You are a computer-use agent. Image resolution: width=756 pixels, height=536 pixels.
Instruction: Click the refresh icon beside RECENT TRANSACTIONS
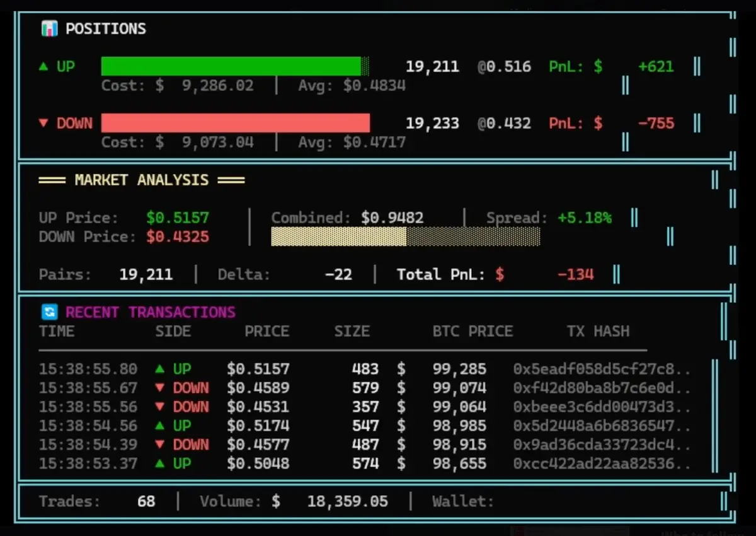tap(49, 312)
